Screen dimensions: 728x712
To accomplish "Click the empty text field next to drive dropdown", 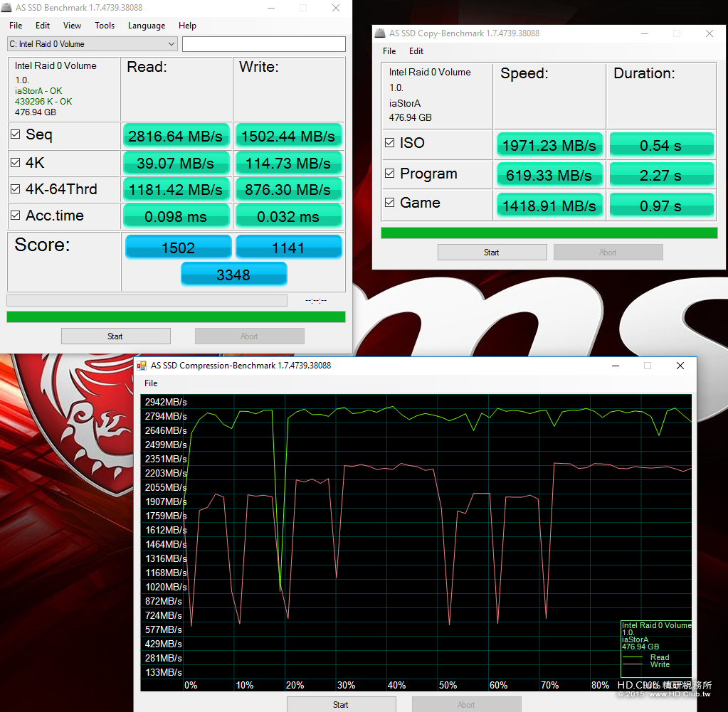I will (x=264, y=44).
